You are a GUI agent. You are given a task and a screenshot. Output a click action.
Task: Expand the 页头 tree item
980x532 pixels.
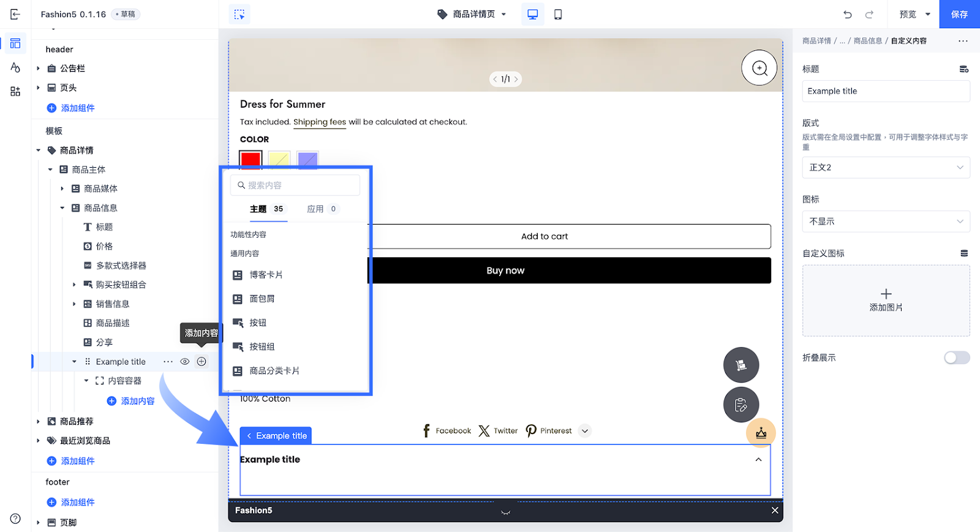[38, 88]
